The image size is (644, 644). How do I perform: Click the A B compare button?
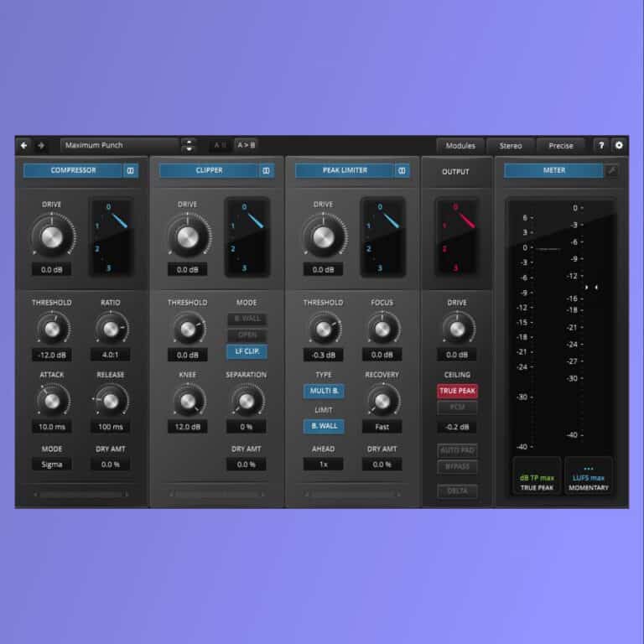221,145
